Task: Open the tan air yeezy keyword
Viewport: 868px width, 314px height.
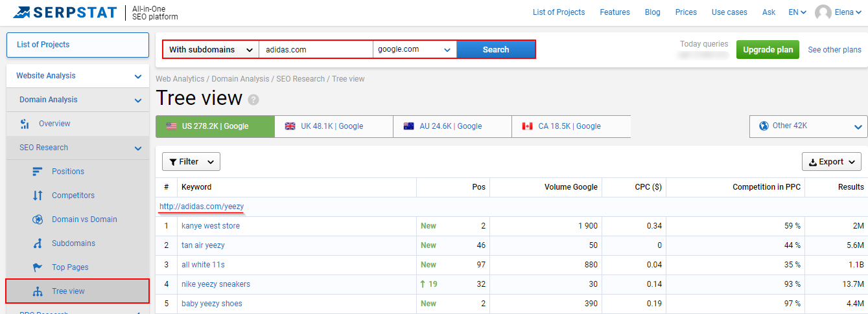Action: 203,245
